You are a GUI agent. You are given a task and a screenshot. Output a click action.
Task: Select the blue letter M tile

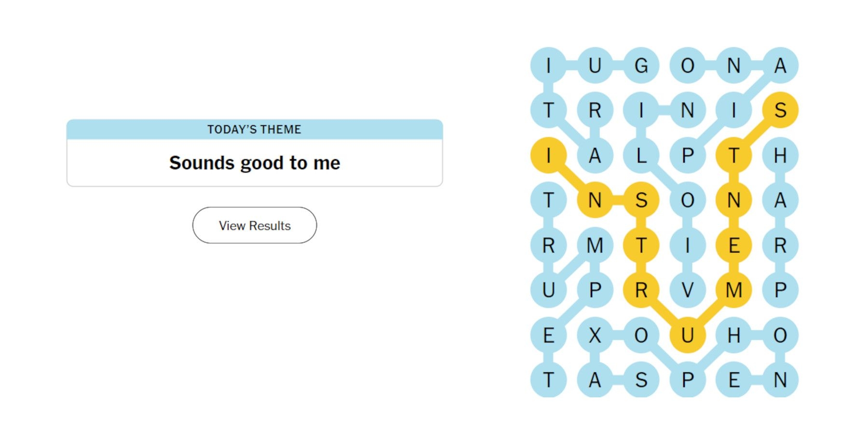pos(595,245)
